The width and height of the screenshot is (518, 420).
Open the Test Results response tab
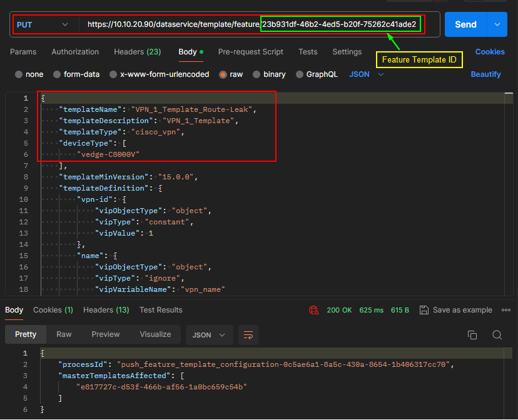(x=161, y=310)
